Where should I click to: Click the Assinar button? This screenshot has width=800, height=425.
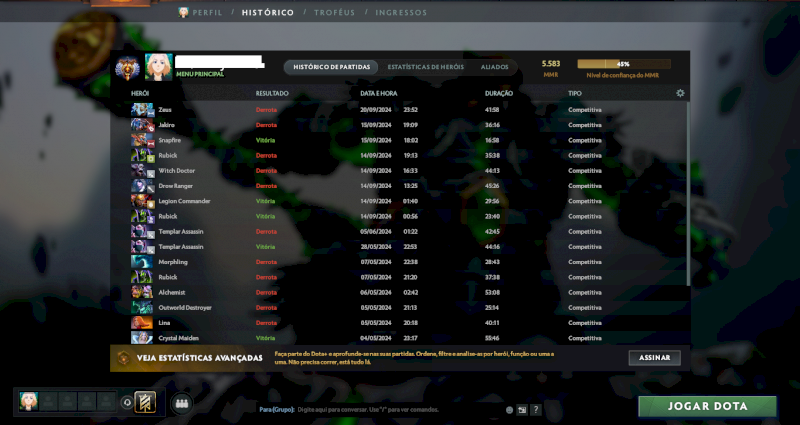pyautogui.click(x=655, y=358)
